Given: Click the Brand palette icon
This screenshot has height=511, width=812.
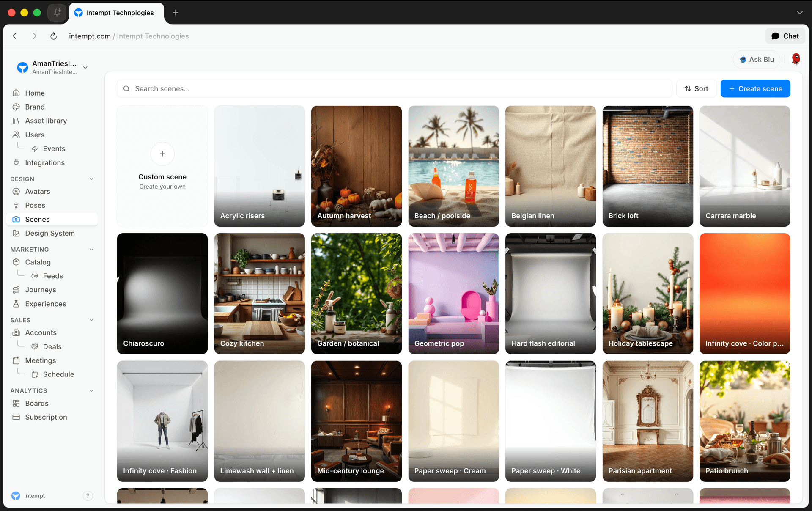Looking at the screenshot, I should pyautogui.click(x=16, y=107).
